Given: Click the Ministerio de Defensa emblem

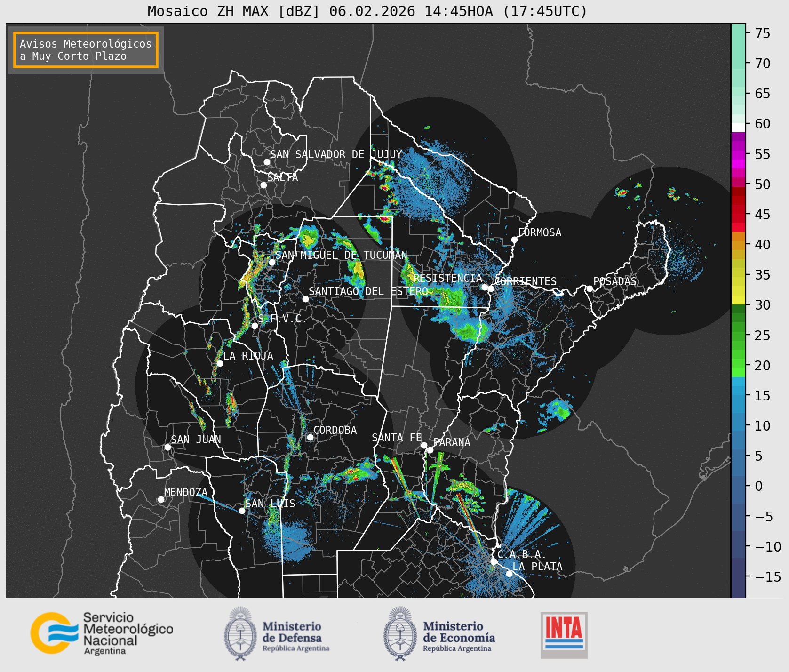Looking at the screenshot, I should click(x=241, y=633).
